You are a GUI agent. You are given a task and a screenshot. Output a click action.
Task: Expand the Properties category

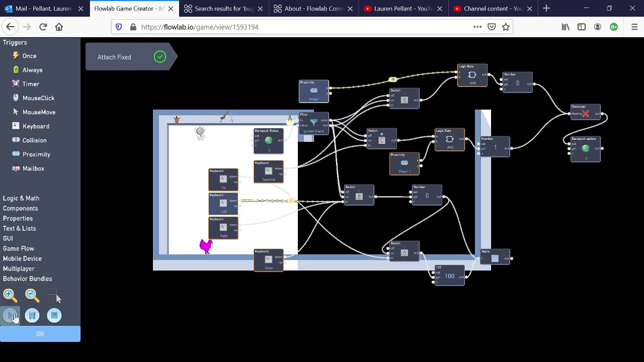18,218
